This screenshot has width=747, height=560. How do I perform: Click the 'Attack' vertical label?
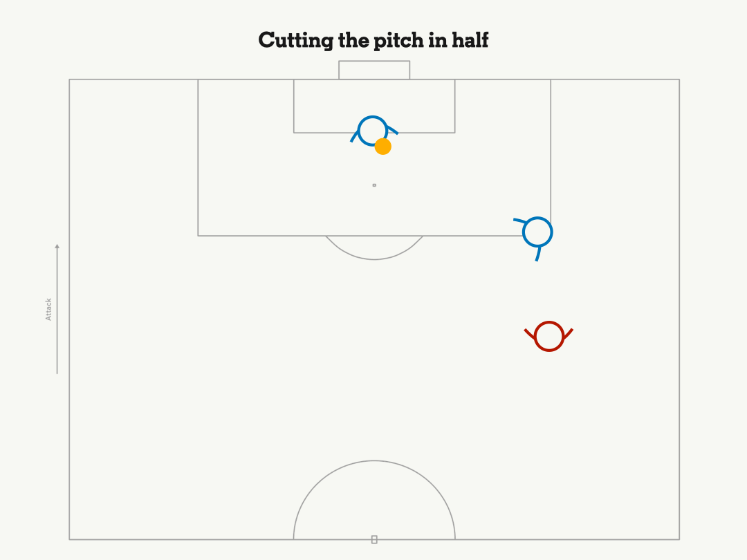(x=48, y=310)
